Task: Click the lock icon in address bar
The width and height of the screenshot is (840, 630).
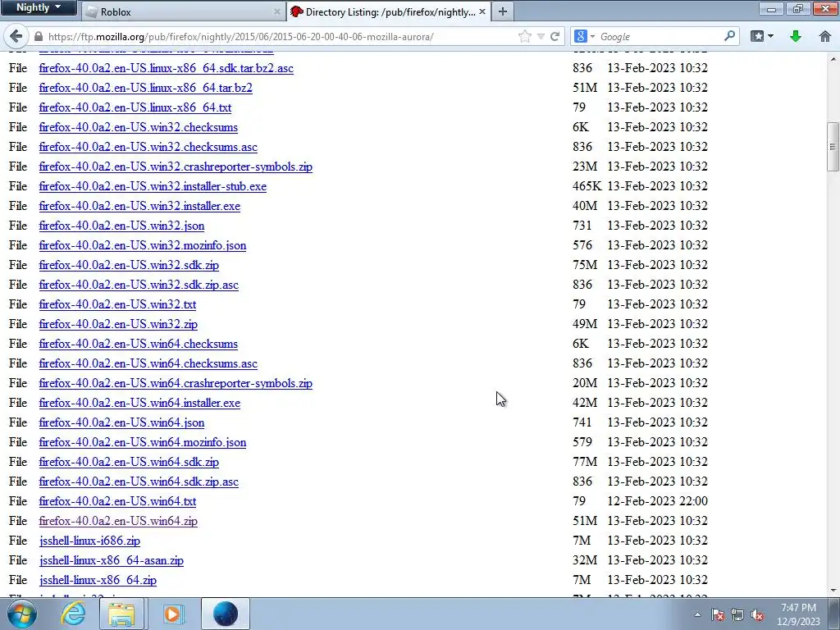Action: pos(38,37)
